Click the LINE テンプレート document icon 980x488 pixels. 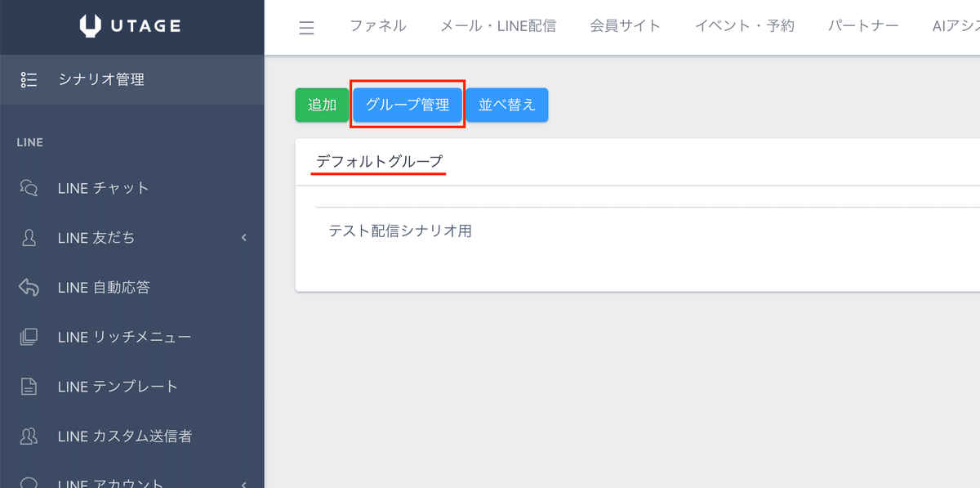point(29,386)
